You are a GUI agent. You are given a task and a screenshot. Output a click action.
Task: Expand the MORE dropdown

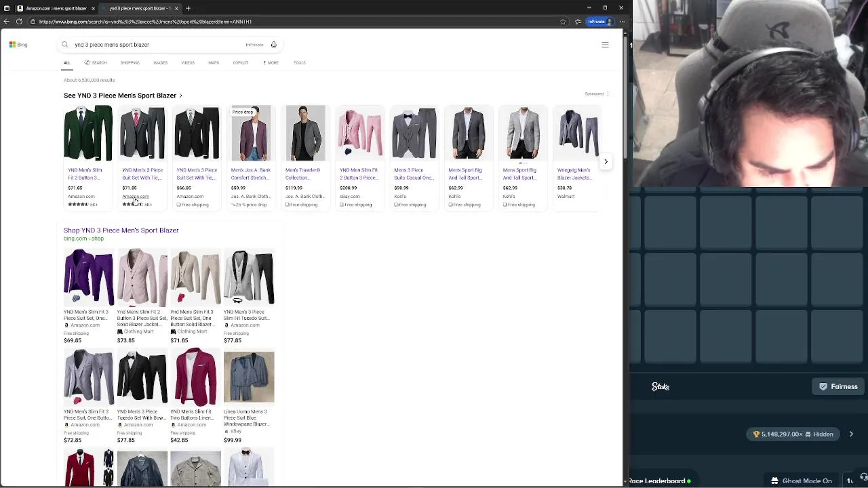click(x=271, y=63)
